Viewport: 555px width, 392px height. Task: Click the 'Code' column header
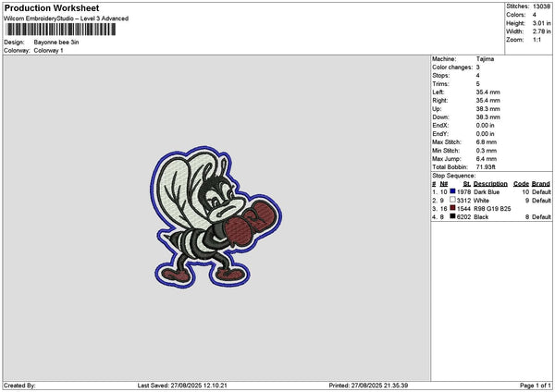click(521, 184)
